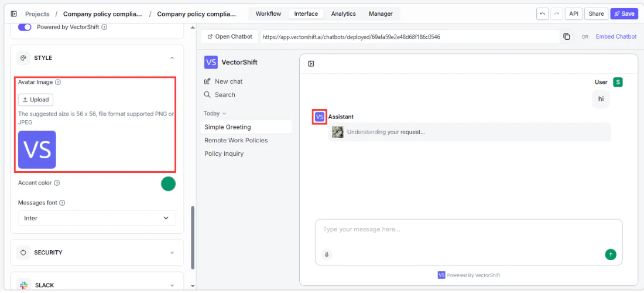This screenshot has width=644, height=293.
Task: Toggle the left sidebar panel icon
Action: 13,14
